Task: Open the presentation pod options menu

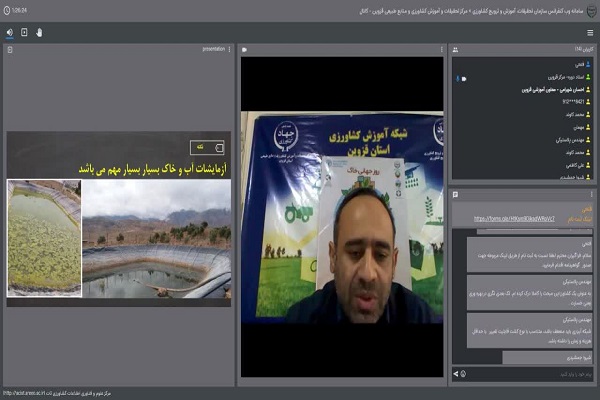Action: (230, 49)
